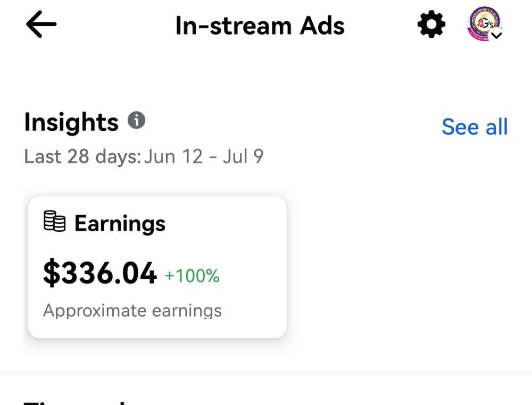Open the See all insights link
The image size is (532, 405).
point(475,126)
